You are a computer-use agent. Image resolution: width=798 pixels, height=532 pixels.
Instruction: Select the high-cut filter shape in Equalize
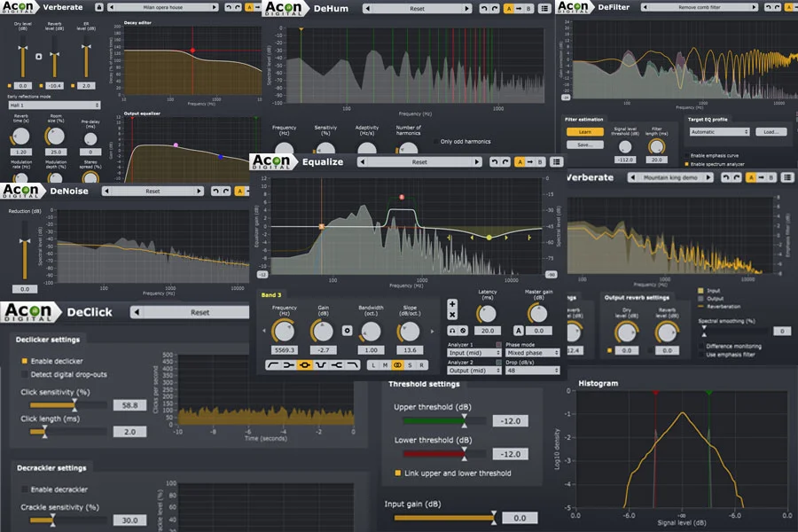tap(352, 365)
